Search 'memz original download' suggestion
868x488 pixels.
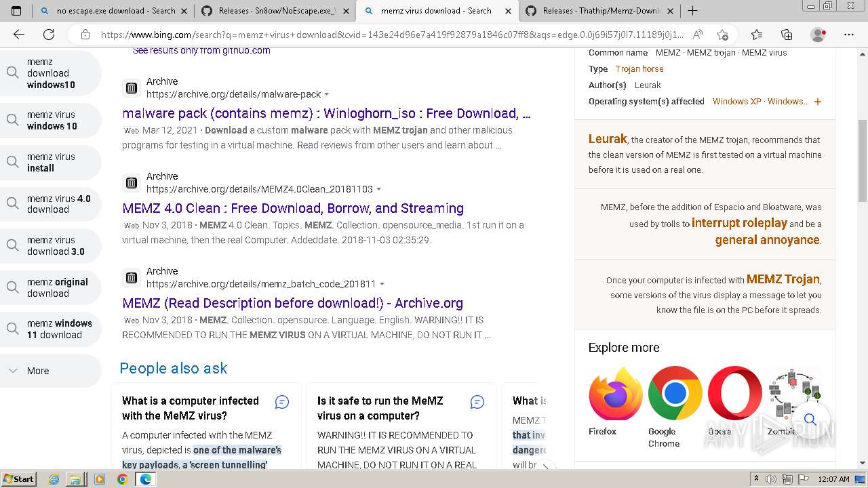pos(51,287)
